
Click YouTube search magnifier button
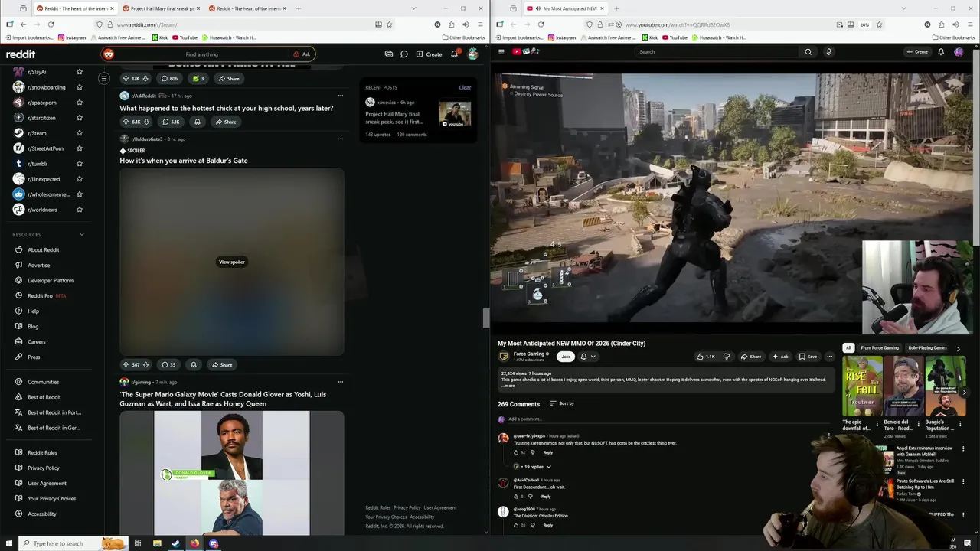pos(808,52)
